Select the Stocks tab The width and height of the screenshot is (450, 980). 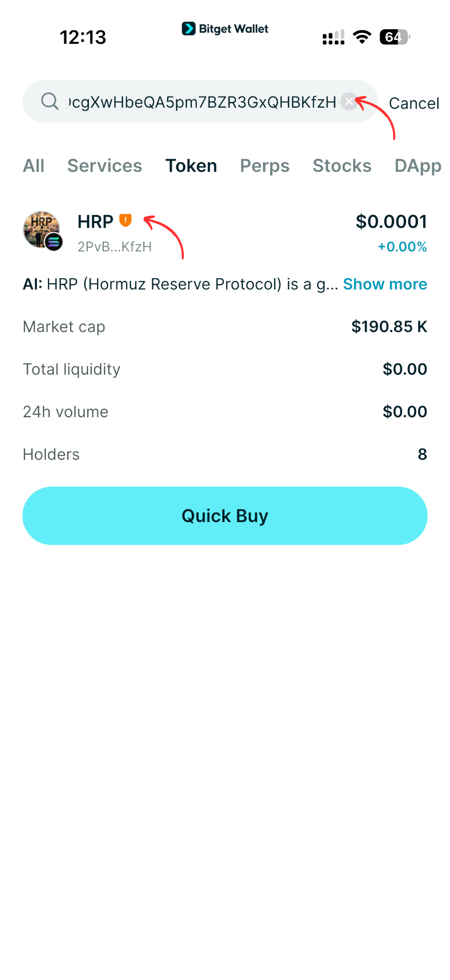pyautogui.click(x=342, y=166)
